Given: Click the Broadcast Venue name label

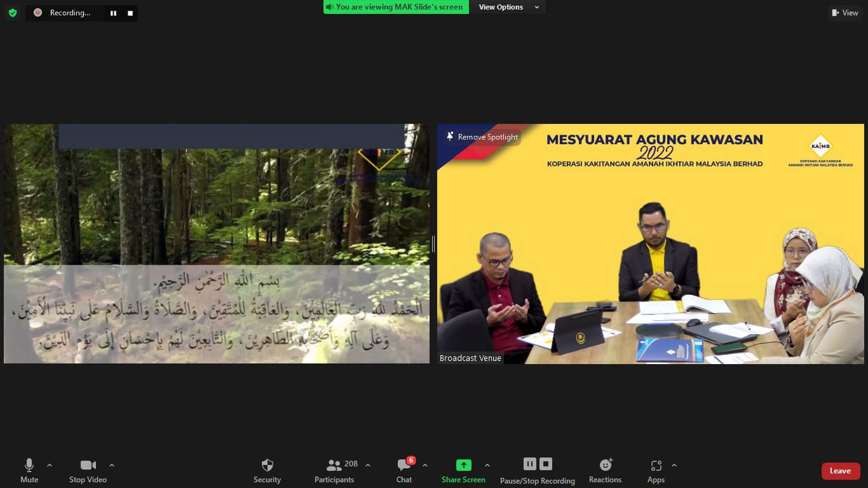Looking at the screenshot, I should tap(470, 358).
